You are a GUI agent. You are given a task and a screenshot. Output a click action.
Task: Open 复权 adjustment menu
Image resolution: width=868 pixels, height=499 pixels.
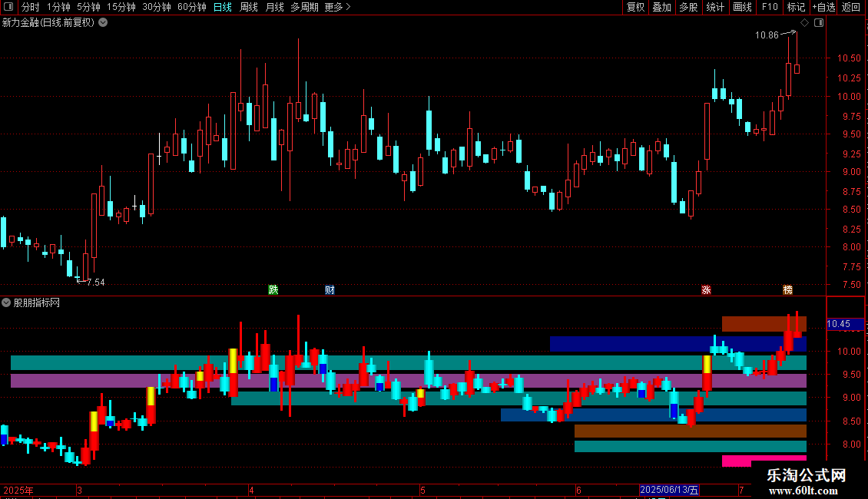635,7
